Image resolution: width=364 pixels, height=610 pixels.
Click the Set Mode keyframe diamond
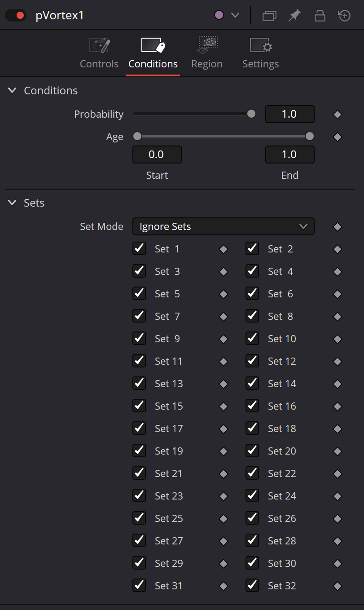click(x=338, y=227)
